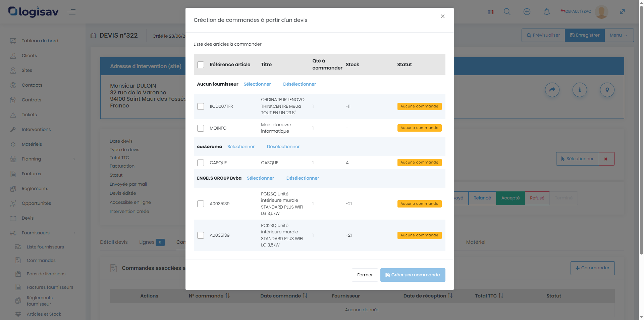Click Sélectionner for ENGELS GROUP Bvba
Image resolution: width=644 pixels, height=320 pixels.
[x=260, y=178]
